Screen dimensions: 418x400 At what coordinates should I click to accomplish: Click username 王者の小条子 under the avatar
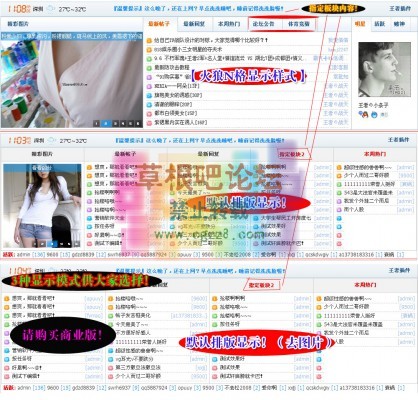(373, 105)
